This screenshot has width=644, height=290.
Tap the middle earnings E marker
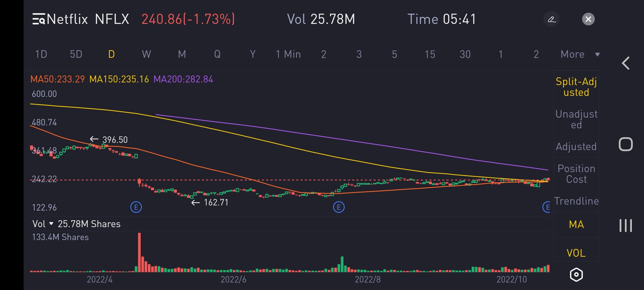click(339, 207)
